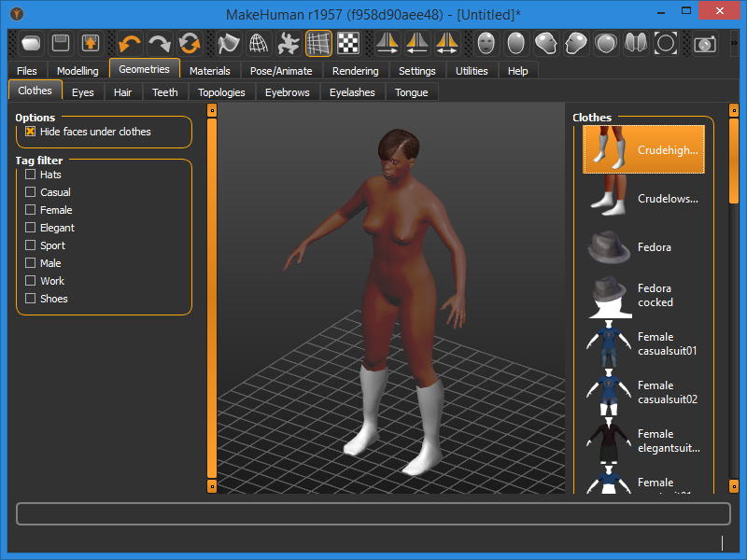This screenshot has height=560, width=747.
Task: Toggle the highlighted floor Grid icon
Action: [x=318, y=43]
